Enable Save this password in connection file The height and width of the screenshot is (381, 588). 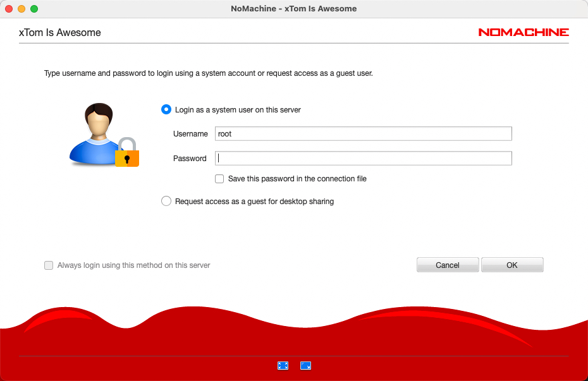point(219,179)
